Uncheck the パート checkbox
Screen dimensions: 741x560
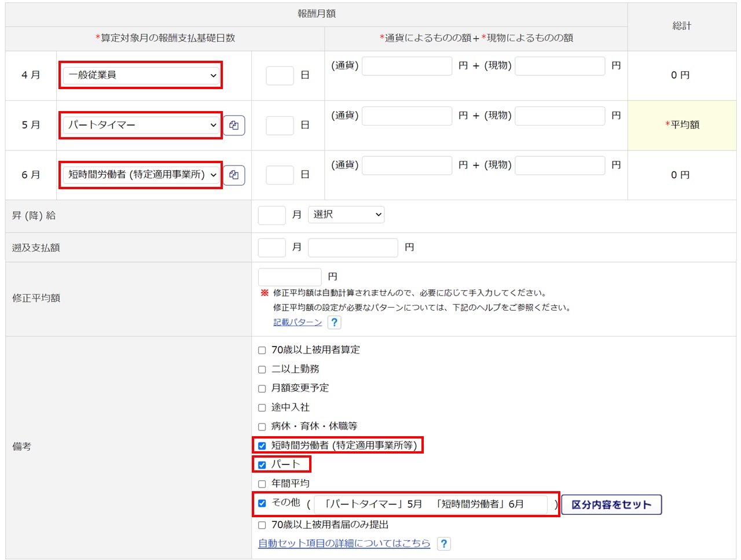pyautogui.click(x=262, y=465)
